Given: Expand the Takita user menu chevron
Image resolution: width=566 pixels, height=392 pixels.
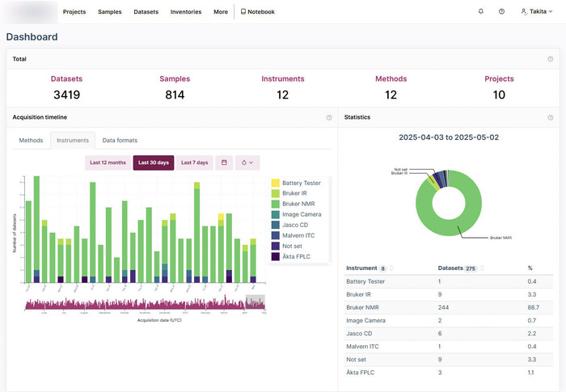Looking at the screenshot, I should coord(551,12).
